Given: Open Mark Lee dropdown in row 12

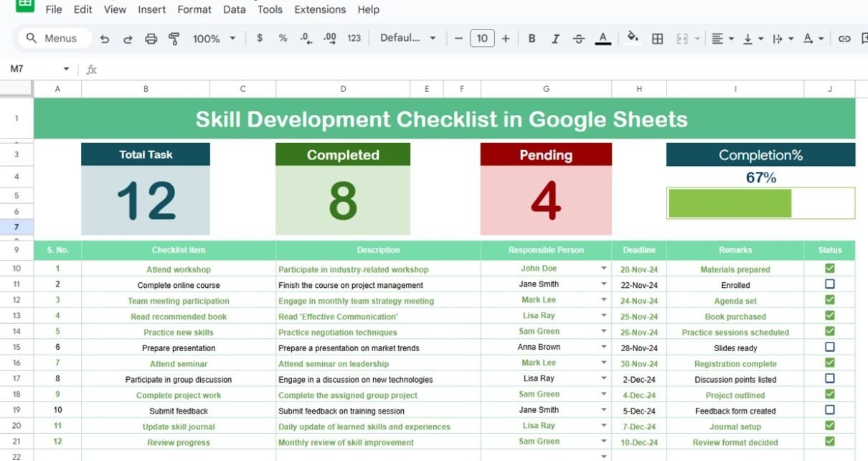Looking at the screenshot, I should coord(604,300).
